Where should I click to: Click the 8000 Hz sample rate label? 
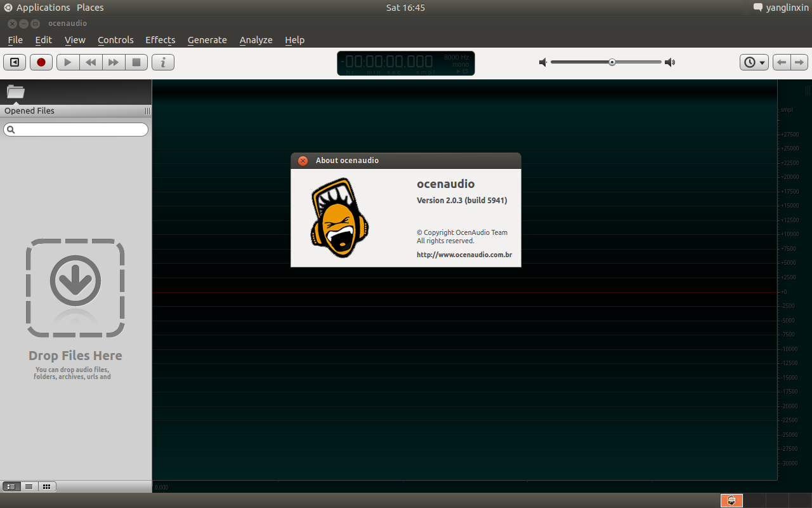[456, 57]
